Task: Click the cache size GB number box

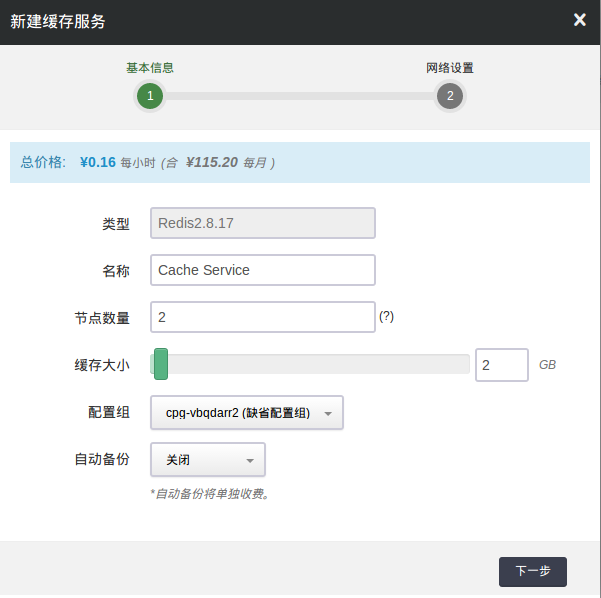Action: [501, 365]
